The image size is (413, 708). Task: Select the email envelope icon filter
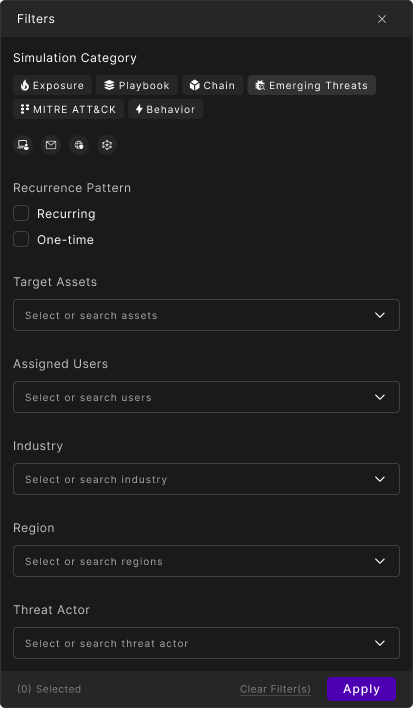click(51, 145)
